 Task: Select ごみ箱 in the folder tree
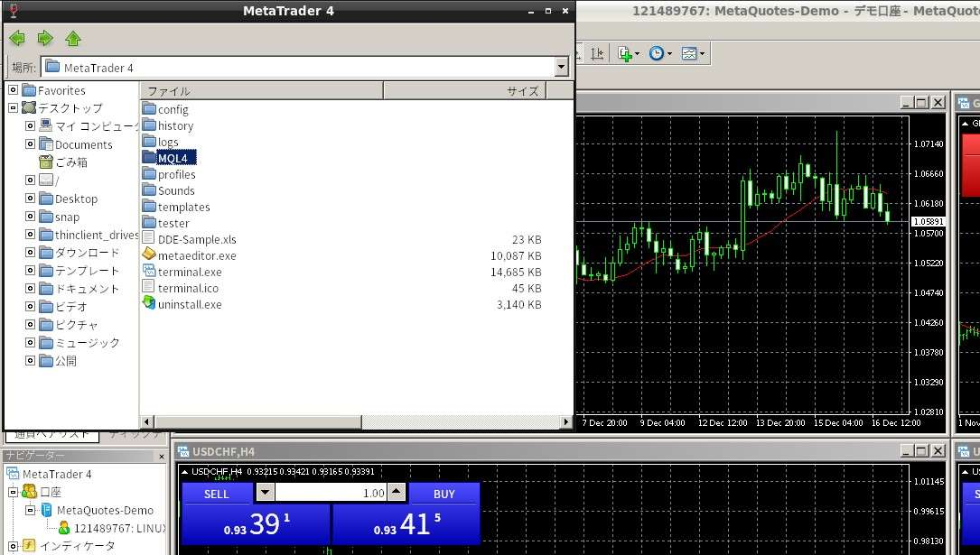tap(71, 162)
